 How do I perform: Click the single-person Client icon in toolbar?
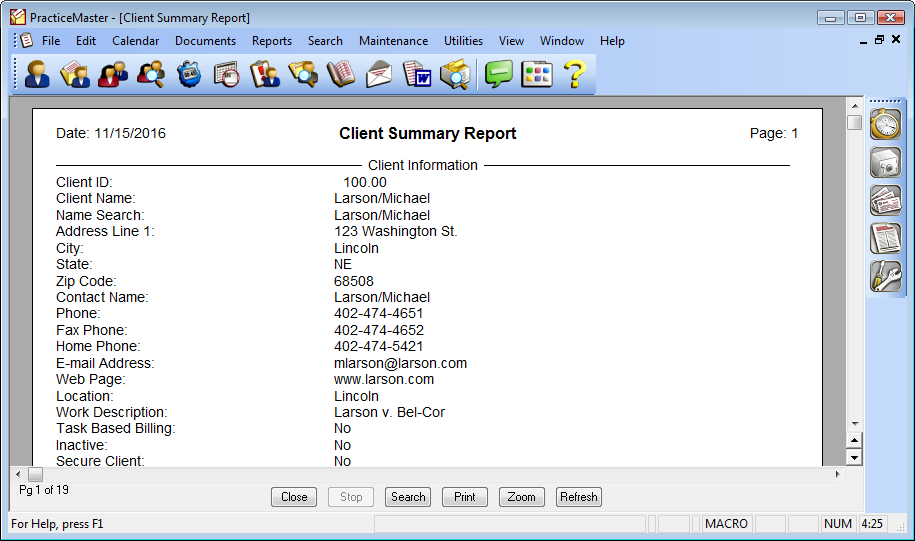pyautogui.click(x=37, y=75)
